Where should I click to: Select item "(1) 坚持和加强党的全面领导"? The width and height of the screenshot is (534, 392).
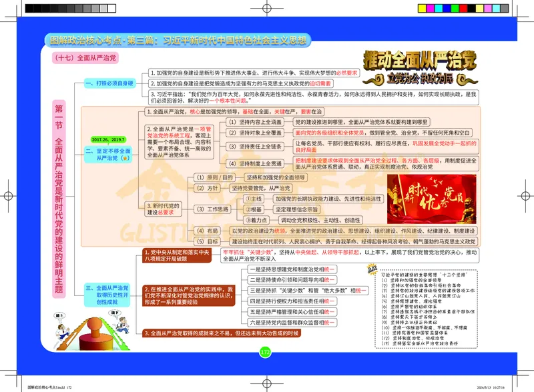(x=277, y=177)
